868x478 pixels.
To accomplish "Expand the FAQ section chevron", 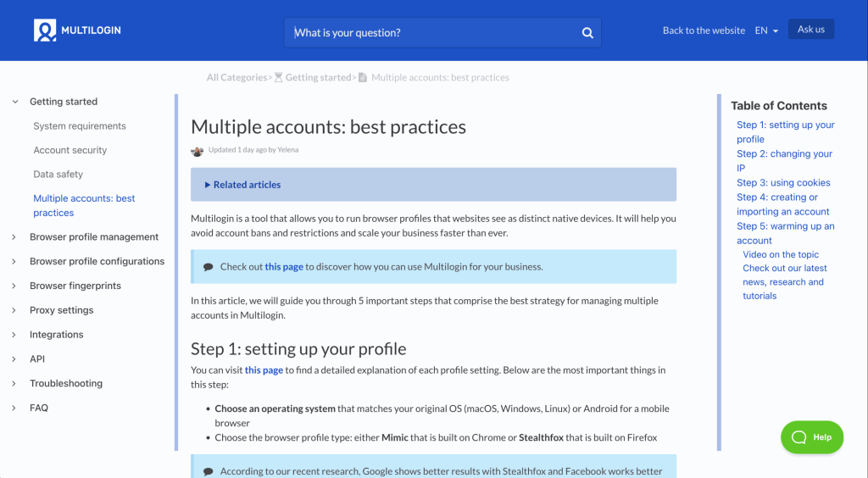I will 14,408.
